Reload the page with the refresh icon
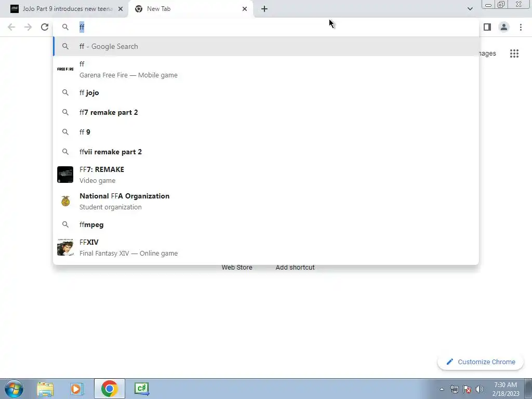This screenshot has height=399, width=532. [x=45, y=27]
